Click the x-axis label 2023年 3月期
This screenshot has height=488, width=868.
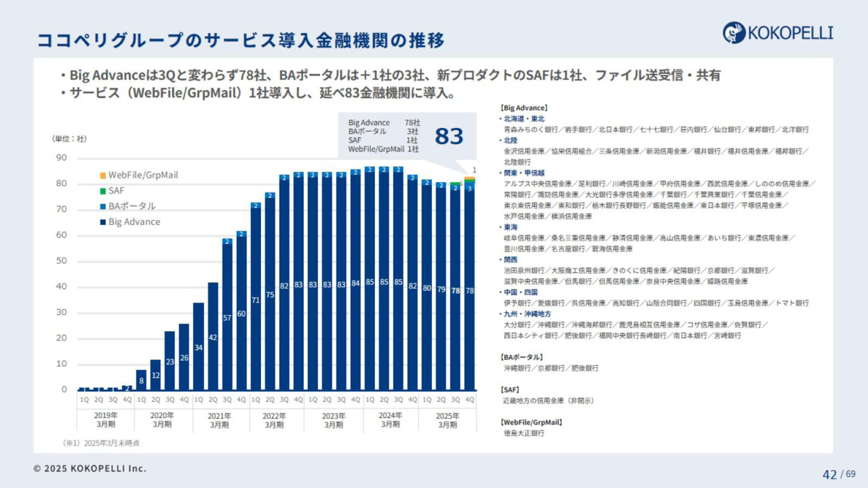click(x=333, y=420)
